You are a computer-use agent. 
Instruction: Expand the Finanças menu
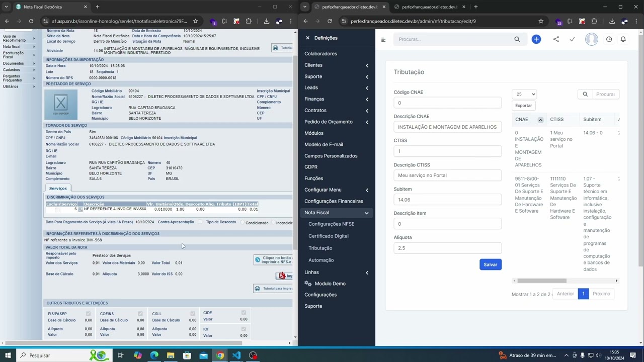[337, 99]
